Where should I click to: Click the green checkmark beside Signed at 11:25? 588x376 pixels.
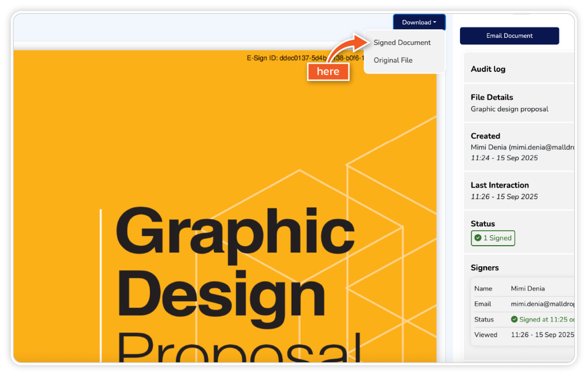click(514, 319)
